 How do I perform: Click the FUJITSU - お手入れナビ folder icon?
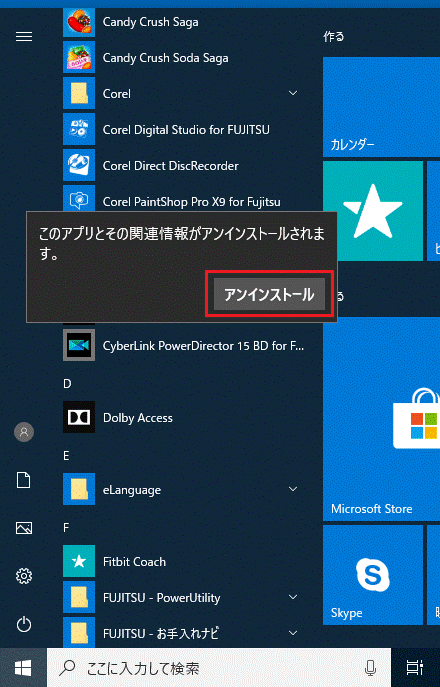(79, 632)
